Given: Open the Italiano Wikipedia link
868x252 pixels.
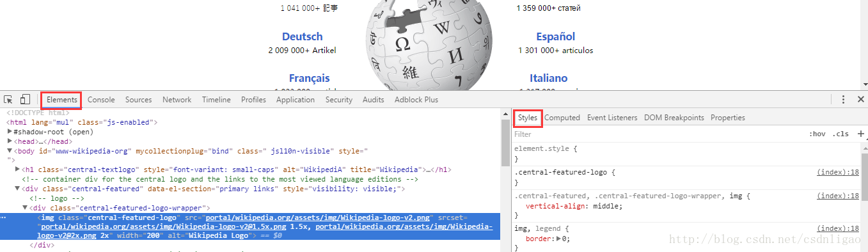Looking at the screenshot, I should 548,78.
